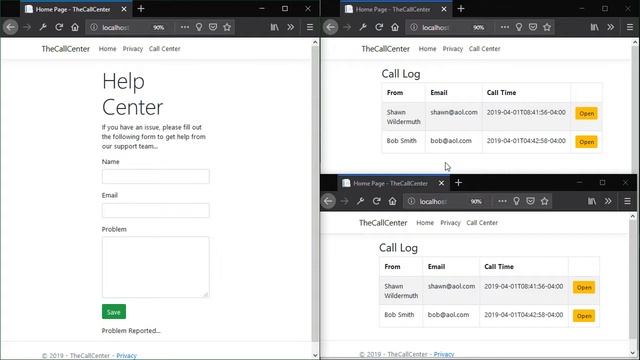Open library icon in top-right browser window
This screenshot has width=640, height=360.
click(595, 27)
